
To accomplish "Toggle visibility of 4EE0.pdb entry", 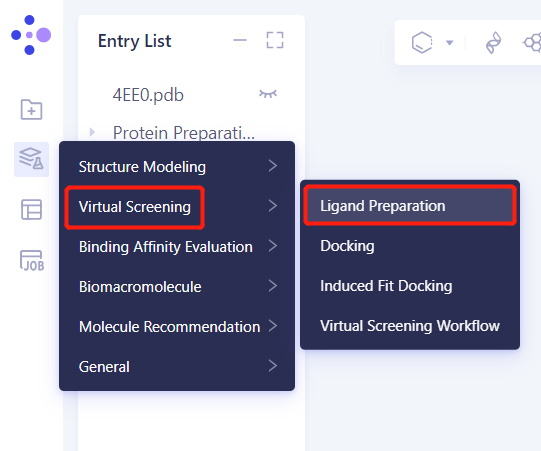I will pos(268,94).
